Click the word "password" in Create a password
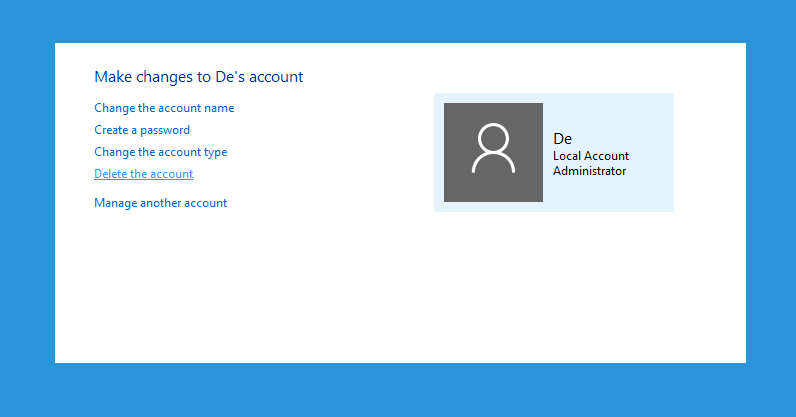The width and height of the screenshot is (796, 417). pyautogui.click(x=164, y=131)
